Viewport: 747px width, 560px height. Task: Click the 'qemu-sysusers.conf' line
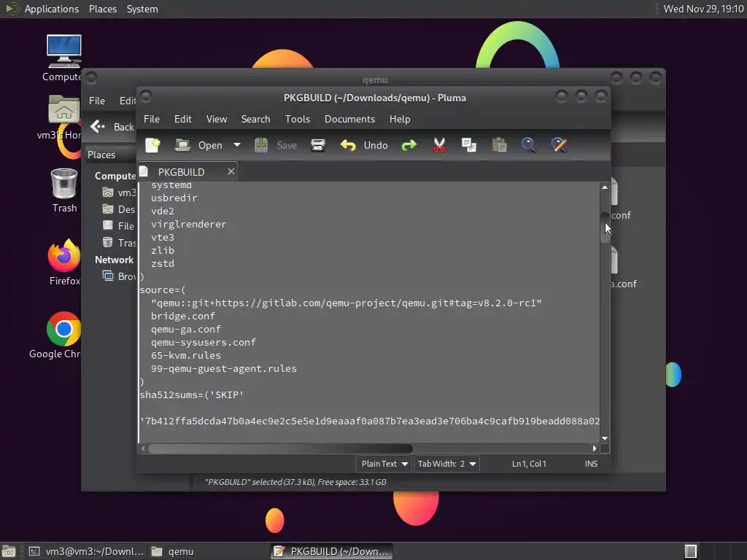point(204,343)
